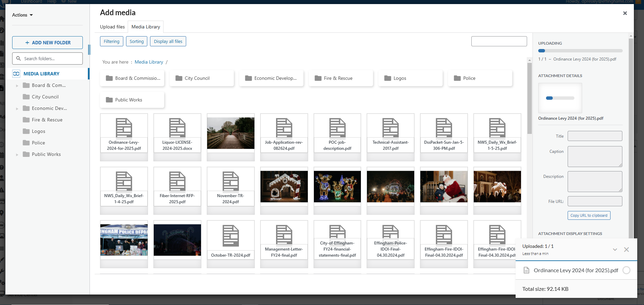
Task: Select the Technical-Assistant-2017.pdf document
Action: click(391, 137)
